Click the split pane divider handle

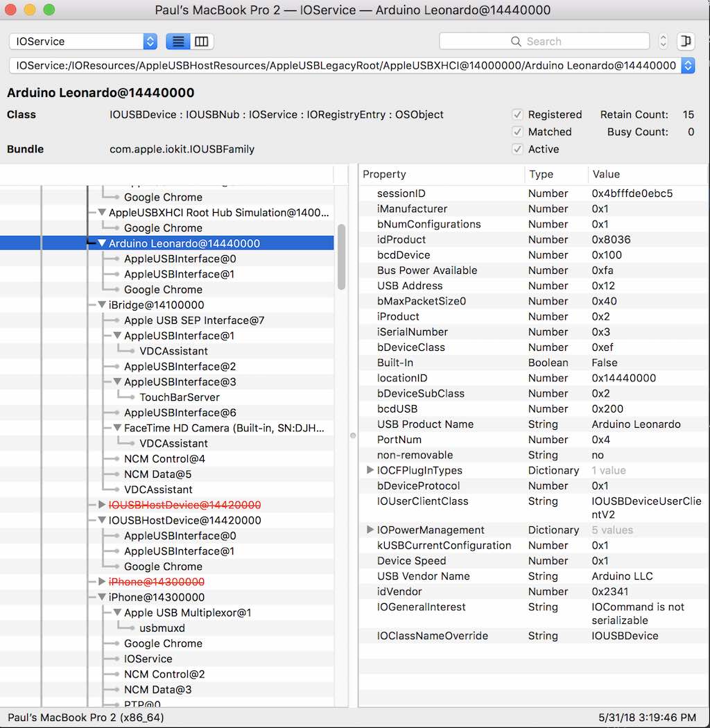click(x=353, y=435)
